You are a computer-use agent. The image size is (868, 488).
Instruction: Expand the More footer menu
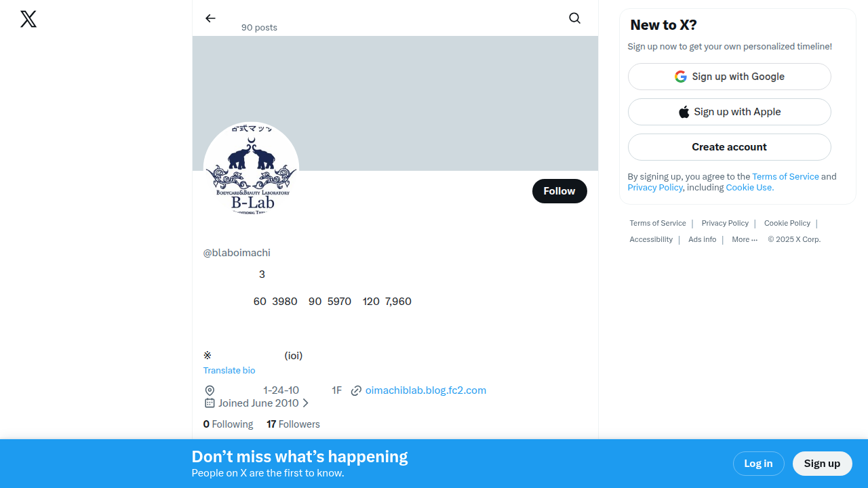745,239
